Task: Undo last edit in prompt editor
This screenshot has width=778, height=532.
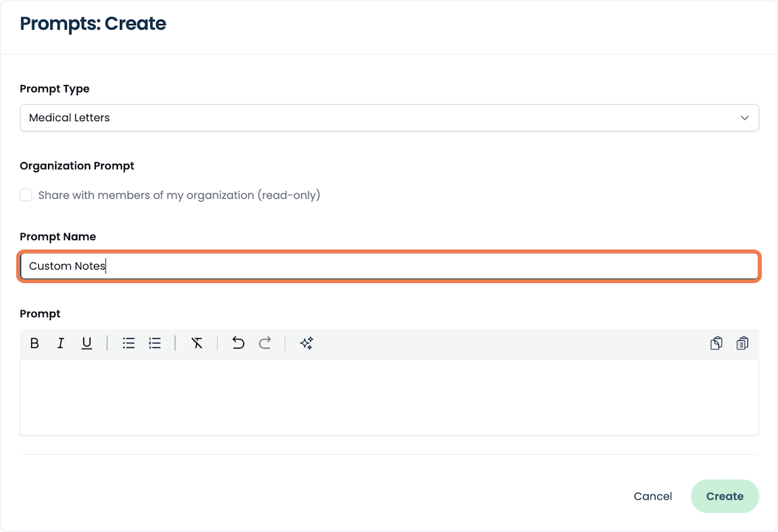Action: [239, 343]
